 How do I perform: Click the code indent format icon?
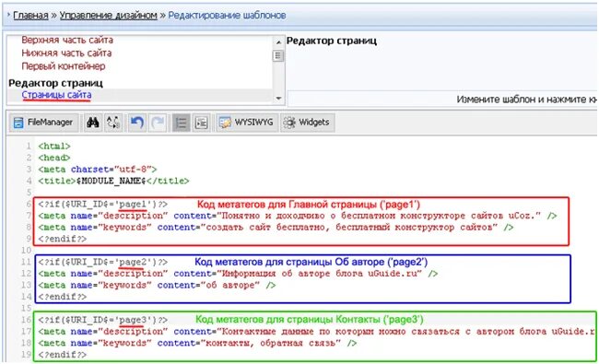201,123
